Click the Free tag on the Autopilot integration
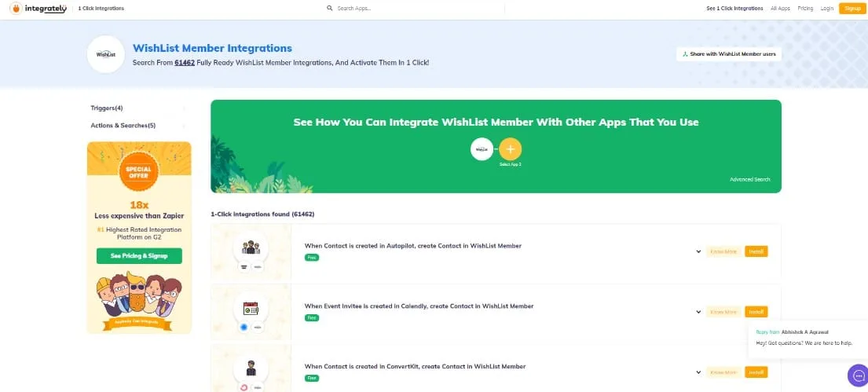Viewport: 868px width, 392px height. click(312, 258)
